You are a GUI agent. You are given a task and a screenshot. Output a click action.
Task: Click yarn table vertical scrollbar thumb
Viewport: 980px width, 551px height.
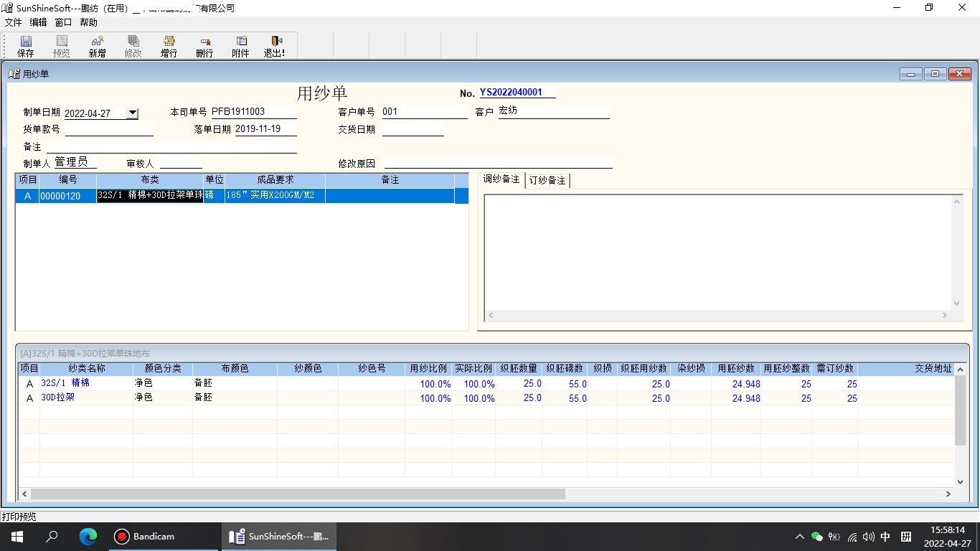tap(961, 410)
